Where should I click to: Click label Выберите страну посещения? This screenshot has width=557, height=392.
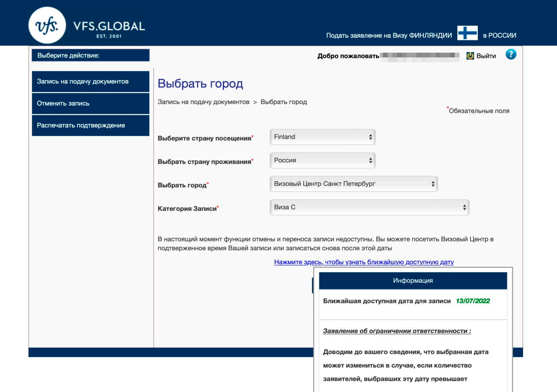(x=205, y=138)
